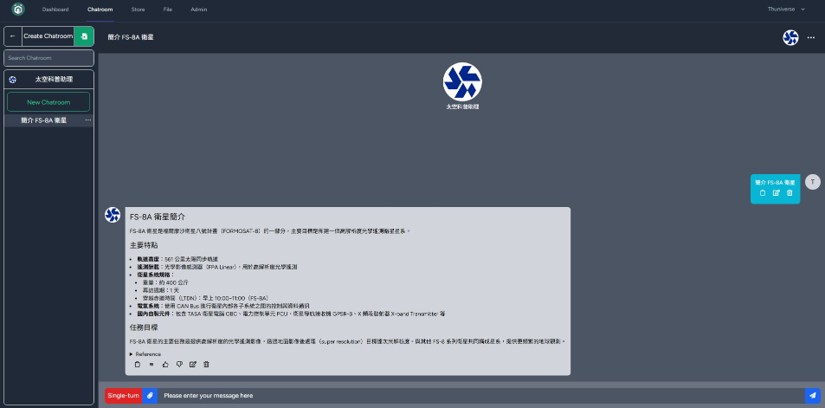Expand the Reference disclosure triangle
Image resolution: width=825 pixels, height=408 pixels.
pyautogui.click(x=131, y=354)
